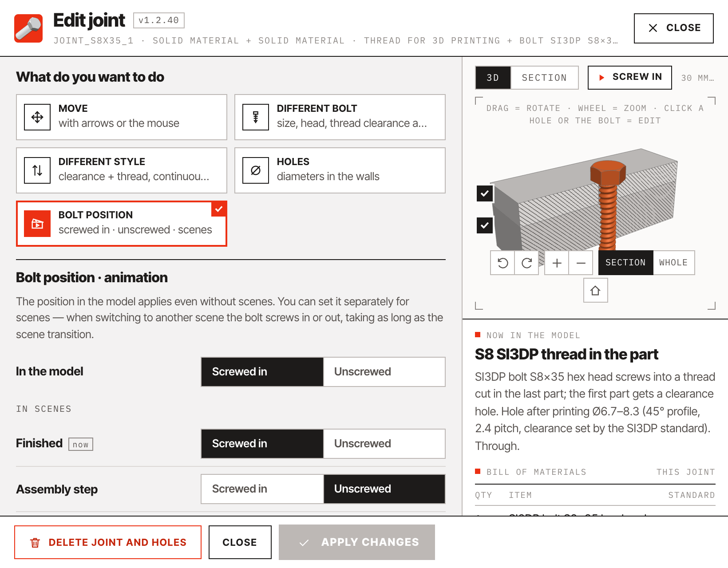Click the X icon in header Close button
The image size is (728, 568).
653,28
